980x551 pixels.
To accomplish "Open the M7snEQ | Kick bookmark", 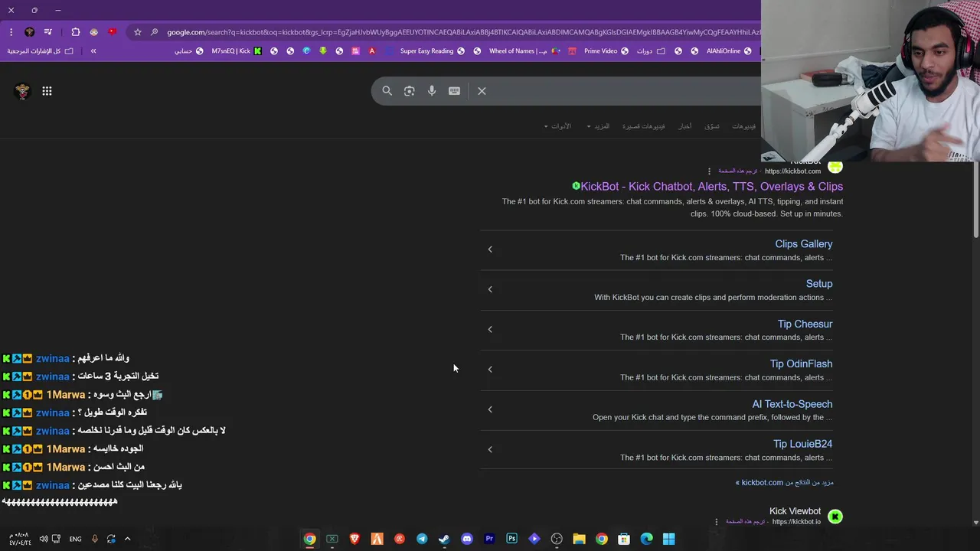I will click(x=237, y=51).
